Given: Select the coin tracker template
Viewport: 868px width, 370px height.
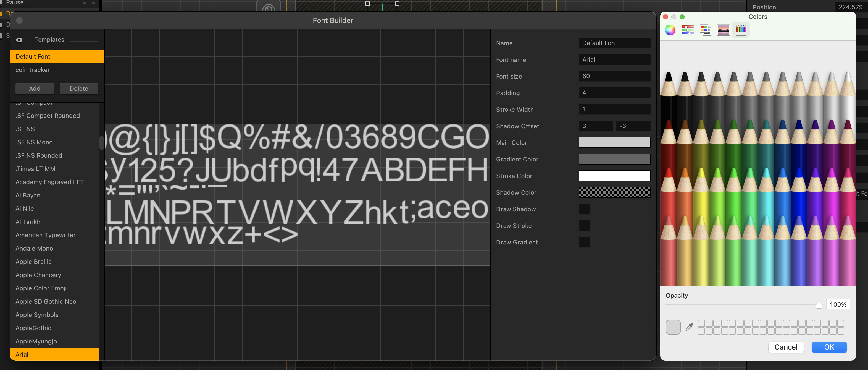Looking at the screenshot, I should pos(57,70).
